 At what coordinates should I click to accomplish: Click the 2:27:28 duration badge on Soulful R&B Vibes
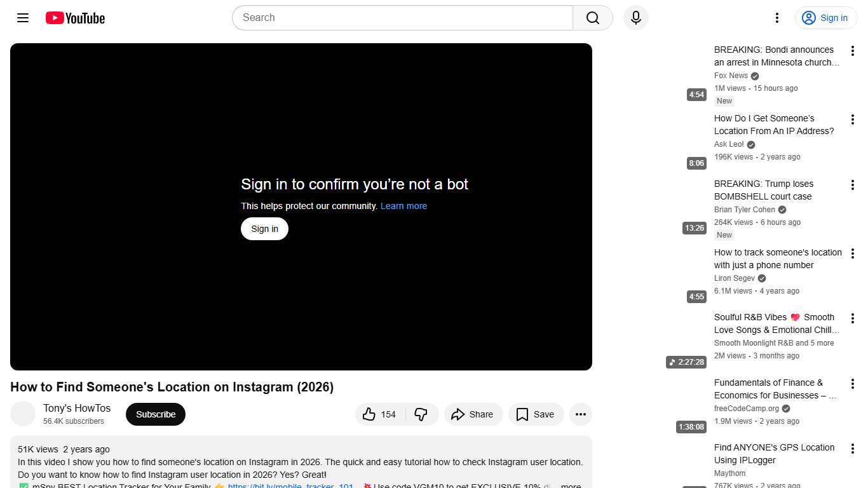point(686,362)
